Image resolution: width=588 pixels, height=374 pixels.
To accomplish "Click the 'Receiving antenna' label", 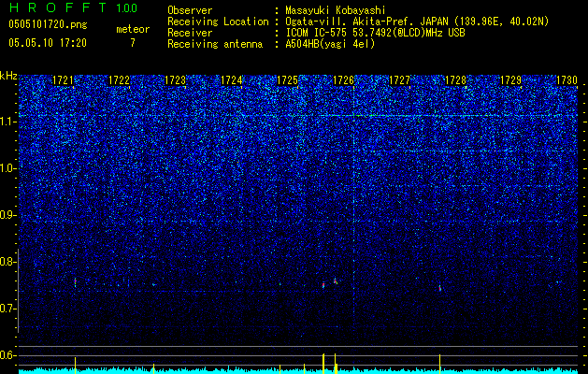I will (215, 44).
